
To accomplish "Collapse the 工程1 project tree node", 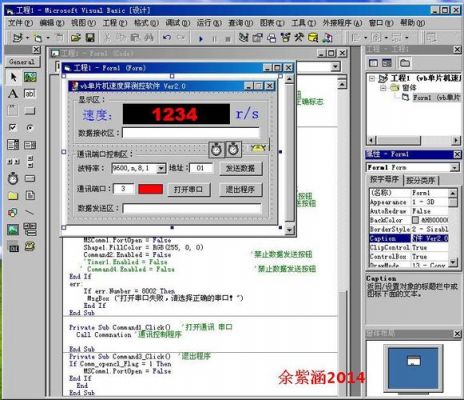I will tap(371, 79).
